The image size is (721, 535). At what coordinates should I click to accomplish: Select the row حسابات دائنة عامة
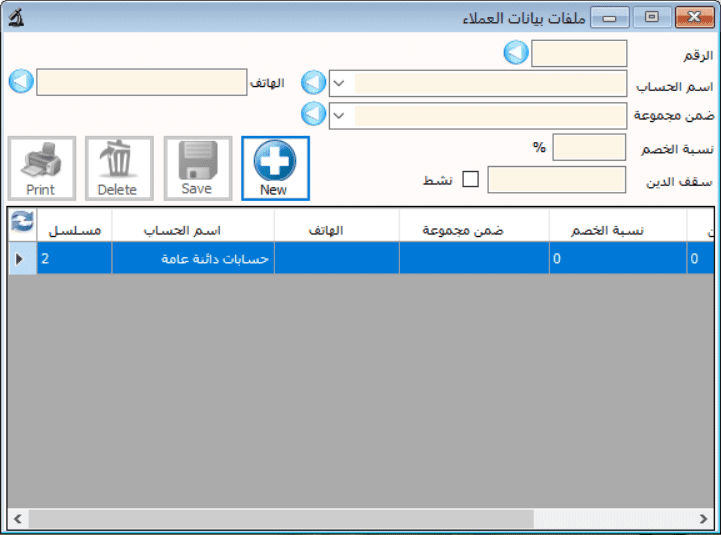[x=192, y=259]
